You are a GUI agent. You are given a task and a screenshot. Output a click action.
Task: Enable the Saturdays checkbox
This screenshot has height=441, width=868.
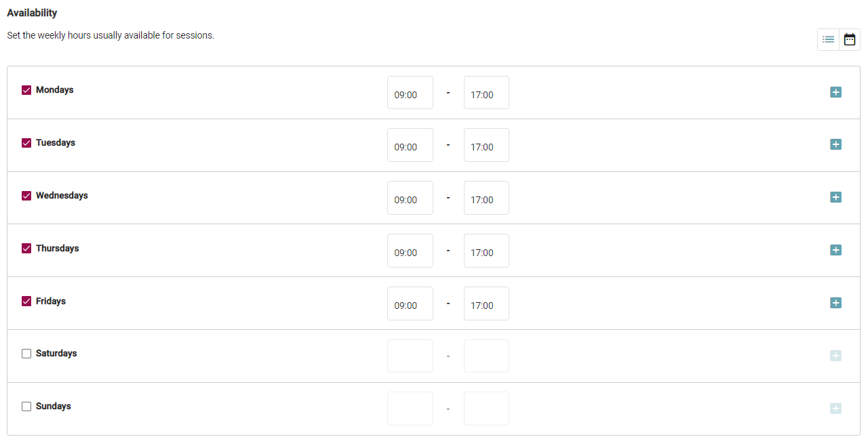coord(26,354)
